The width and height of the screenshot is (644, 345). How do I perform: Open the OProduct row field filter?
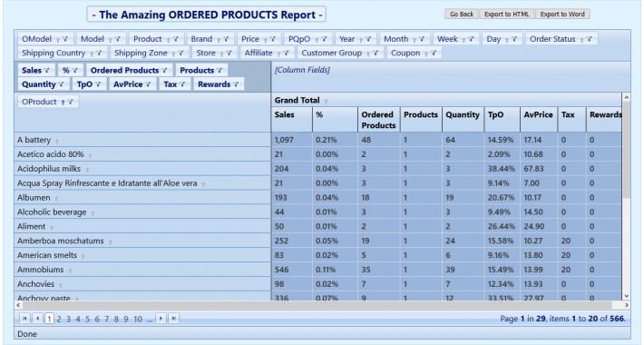[x=71, y=102]
